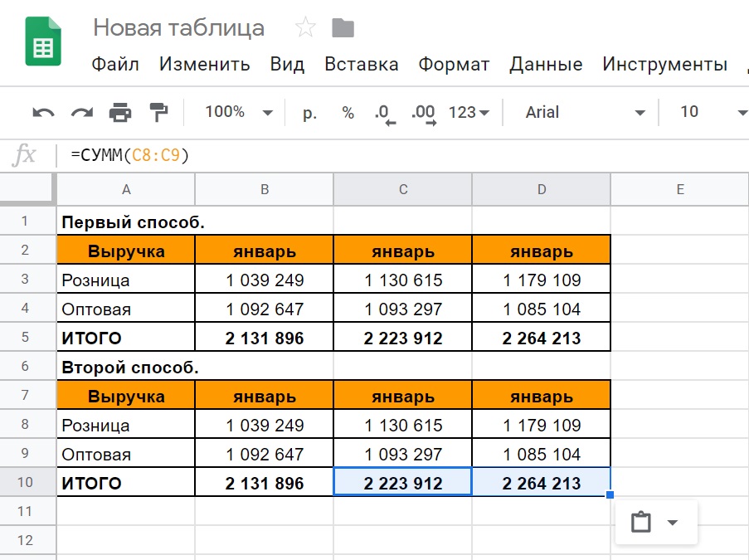
Task: Click value 1 130 615 in row 3
Action: pos(403,280)
